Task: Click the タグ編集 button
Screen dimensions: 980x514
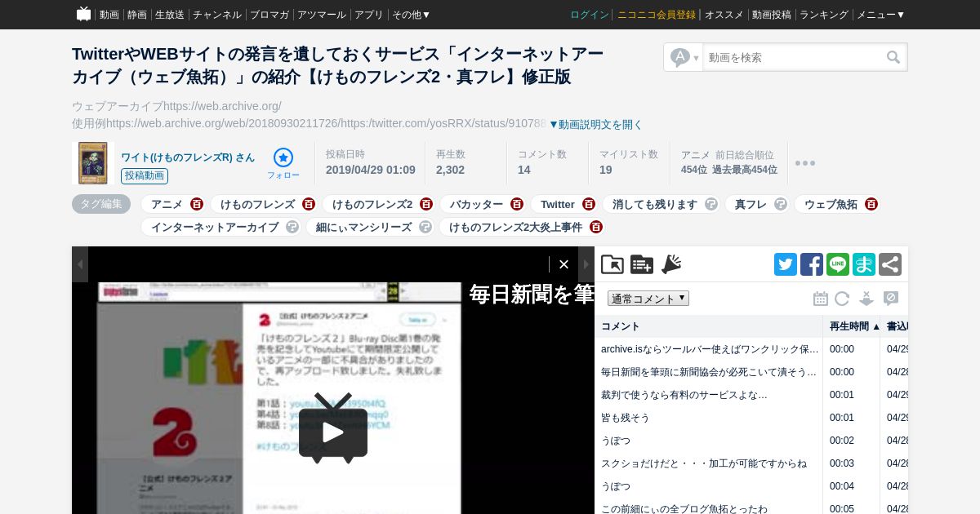Action: point(101,204)
